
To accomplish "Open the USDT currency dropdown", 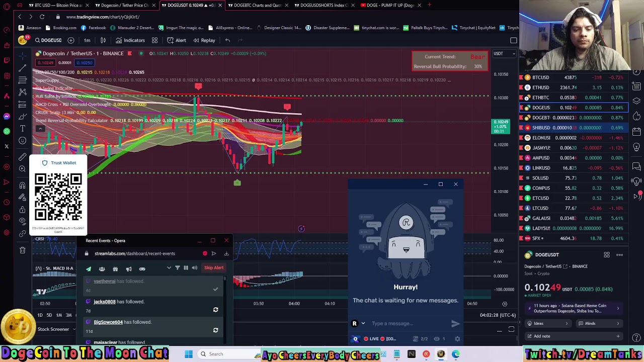I will pyautogui.click(x=504, y=53).
